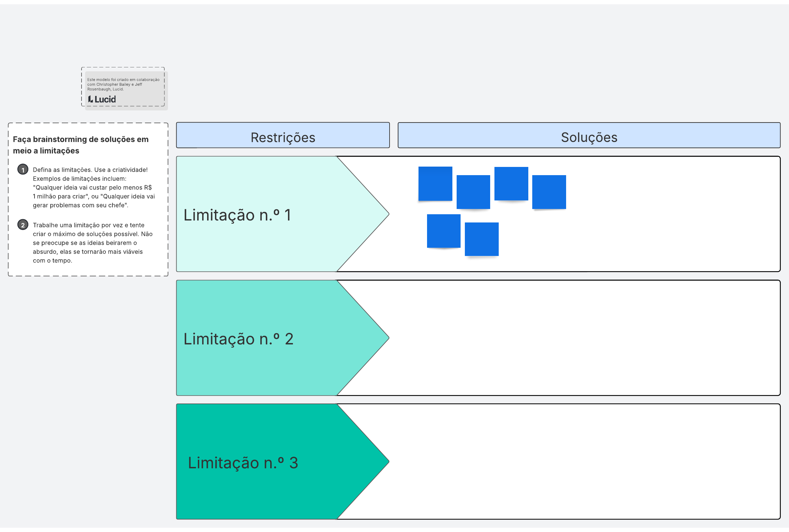Click the Soluções header box
Image resolution: width=789 pixels, height=532 pixels.
point(589,135)
